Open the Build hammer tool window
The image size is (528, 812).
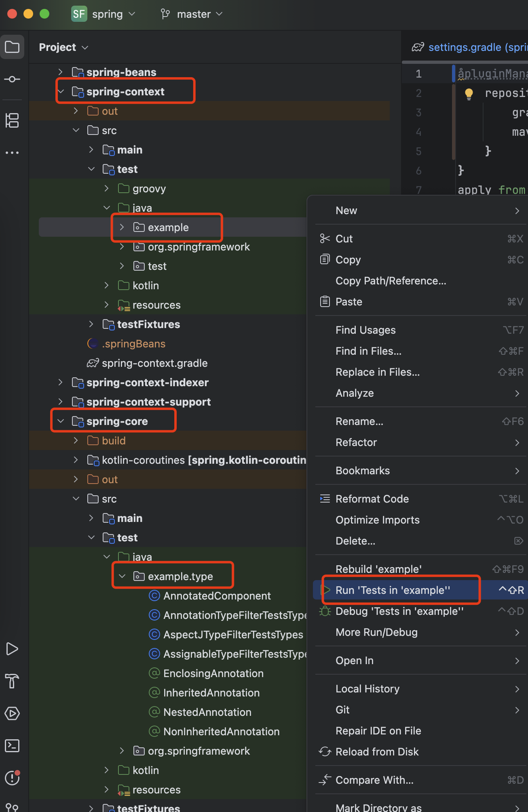[12, 681]
